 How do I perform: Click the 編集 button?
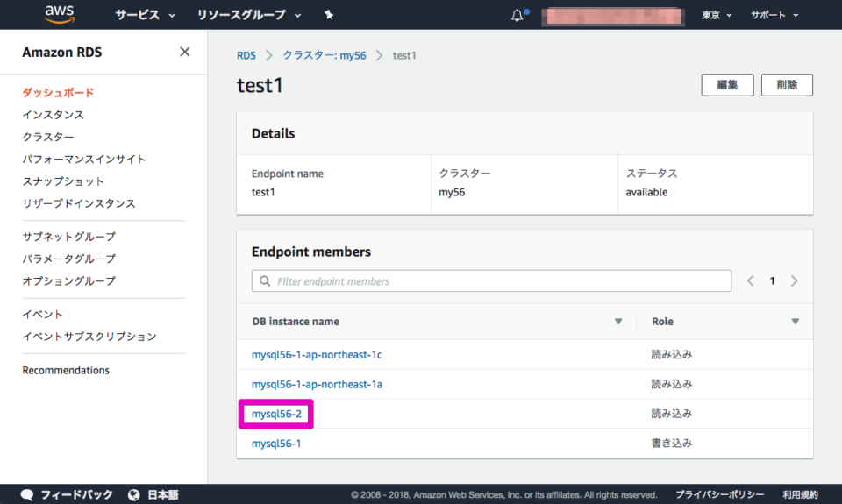pyautogui.click(x=727, y=85)
